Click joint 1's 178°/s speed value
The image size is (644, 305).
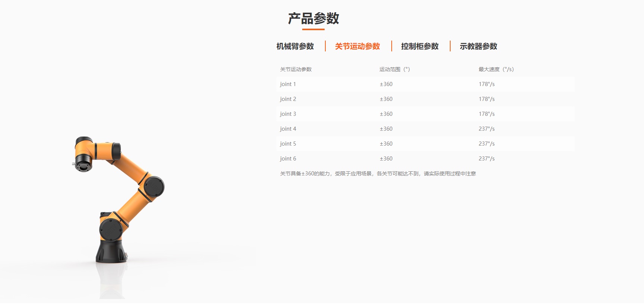coord(486,84)
